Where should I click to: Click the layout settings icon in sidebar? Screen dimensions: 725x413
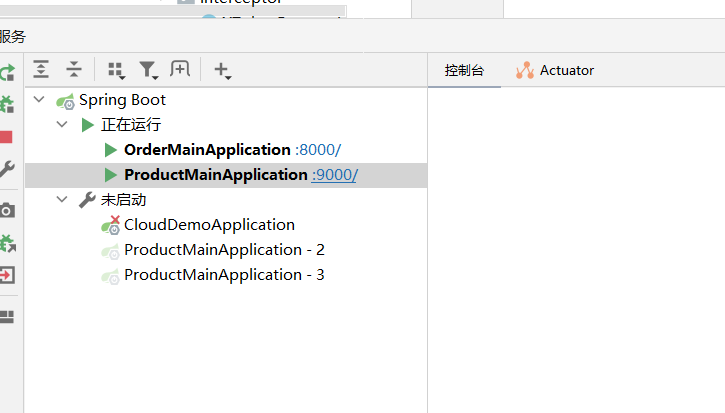(x=7, y=317)
